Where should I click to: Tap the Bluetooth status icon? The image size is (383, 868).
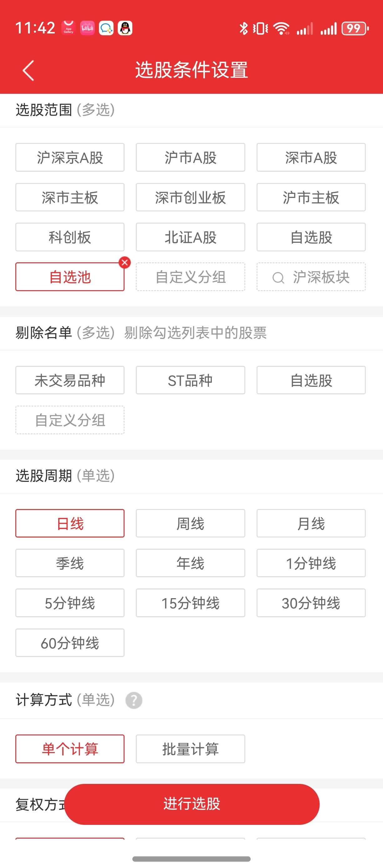click(x=243, y=28)
